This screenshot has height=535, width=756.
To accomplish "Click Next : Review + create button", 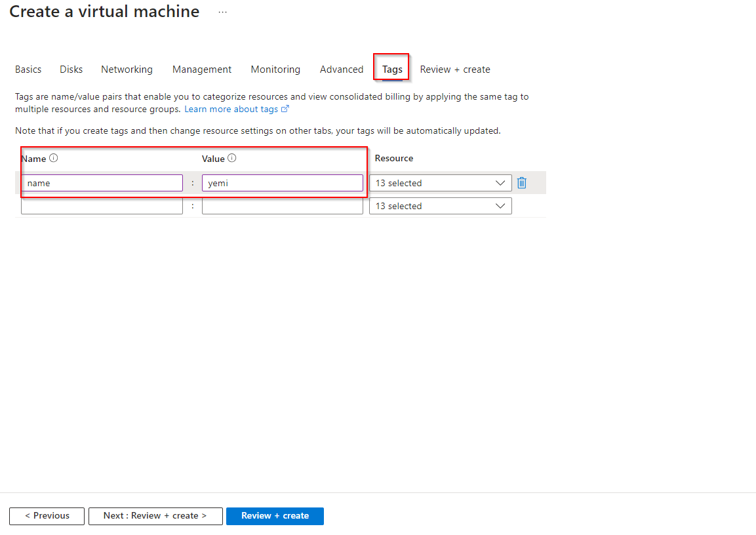I will (x=155, y=516).
